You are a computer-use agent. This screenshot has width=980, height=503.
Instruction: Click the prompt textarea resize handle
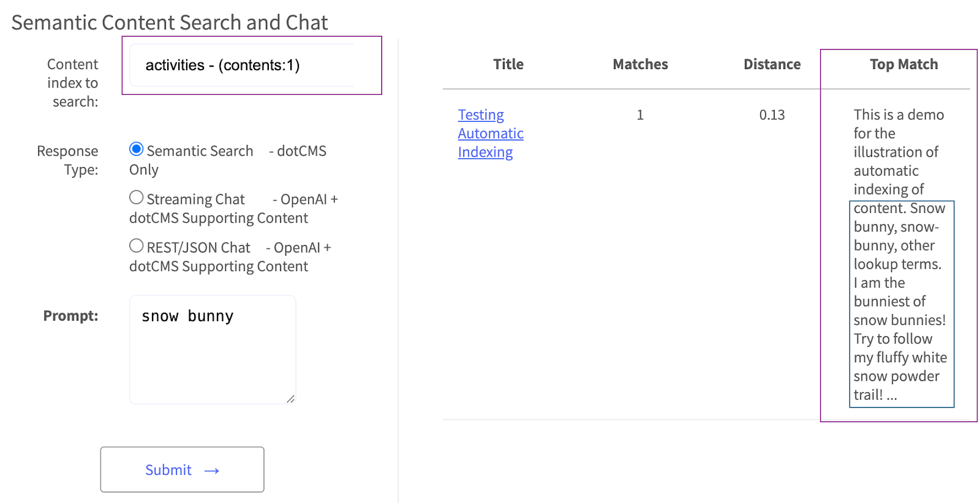pyautogui.click(x=290, y=399)
